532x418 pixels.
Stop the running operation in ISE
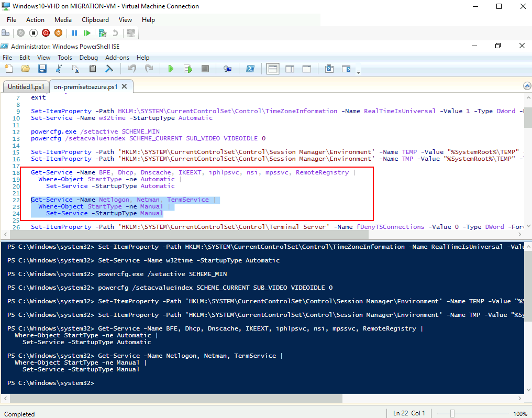(x=205, y=69)
